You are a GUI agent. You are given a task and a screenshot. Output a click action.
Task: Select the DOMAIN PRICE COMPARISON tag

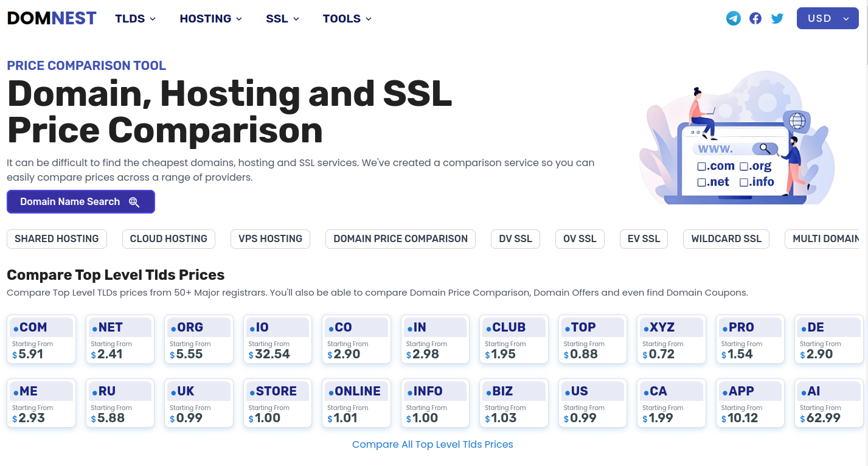(x=401, y=239)
